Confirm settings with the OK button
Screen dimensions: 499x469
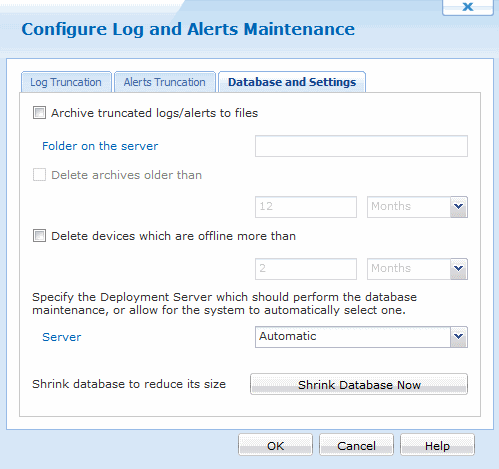click(x=275, y=445)
